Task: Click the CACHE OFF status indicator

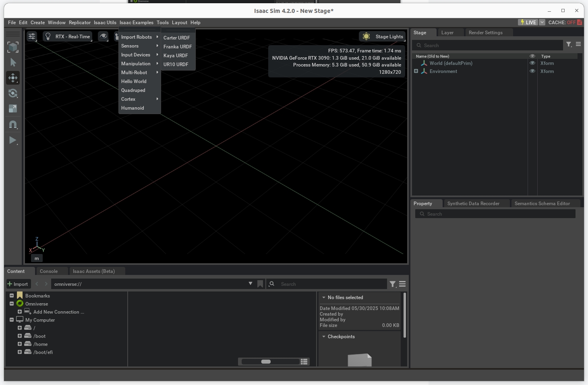Action: pyautogui.click(x=565, y=23)
